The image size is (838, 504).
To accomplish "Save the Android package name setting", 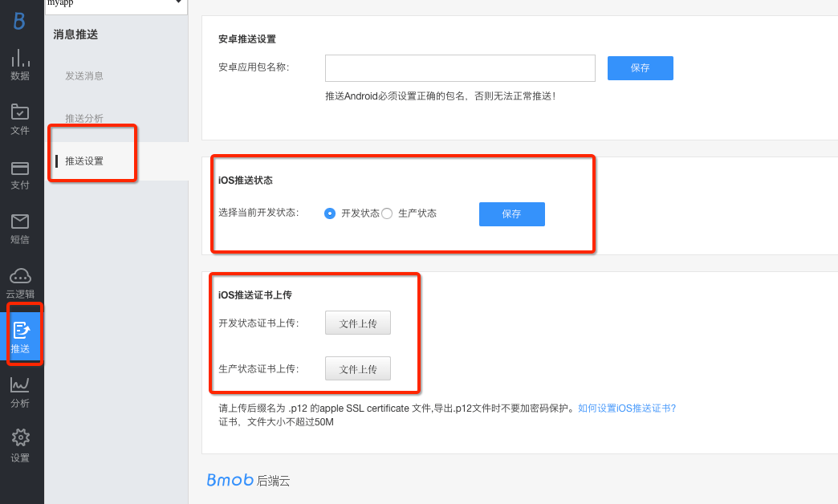I will 640,68.
